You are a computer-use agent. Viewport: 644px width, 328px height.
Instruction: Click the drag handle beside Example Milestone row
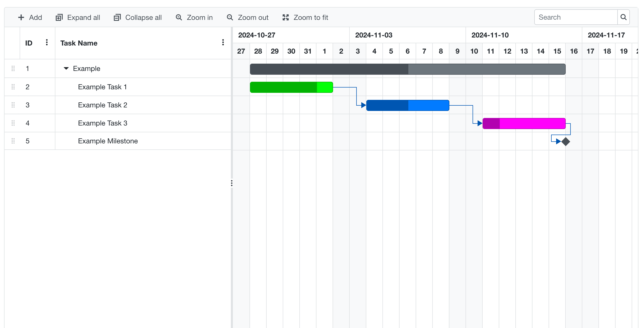(13, 141)
